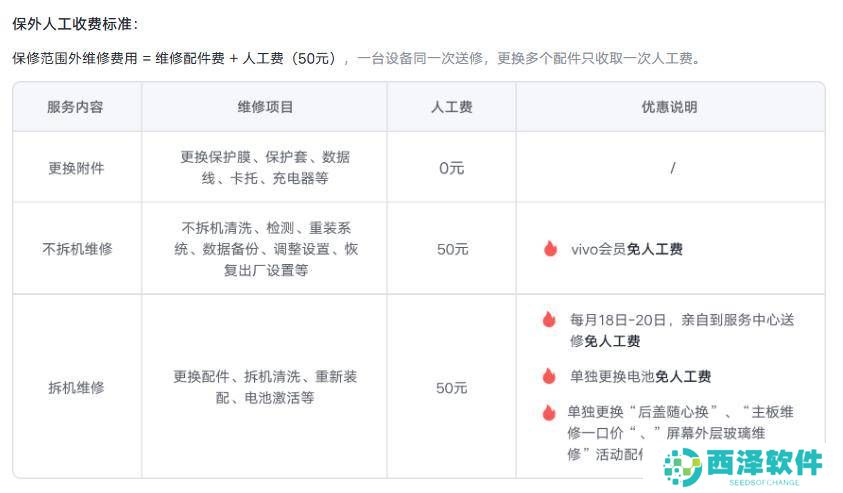
Task: Click the 50元 fee in 拆机维修 row
Action: (x=451, y=388)
